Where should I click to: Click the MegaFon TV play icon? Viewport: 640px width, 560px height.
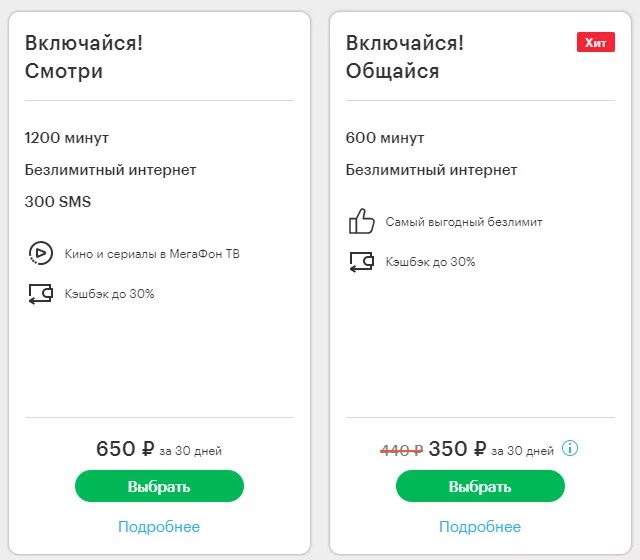pyautogui.click(x=40, y=254)
